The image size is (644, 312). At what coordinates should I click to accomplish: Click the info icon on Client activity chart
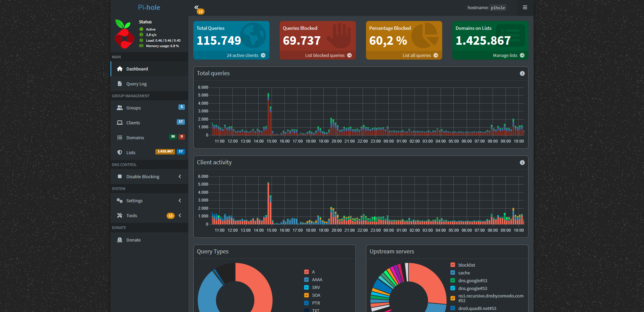522,162
